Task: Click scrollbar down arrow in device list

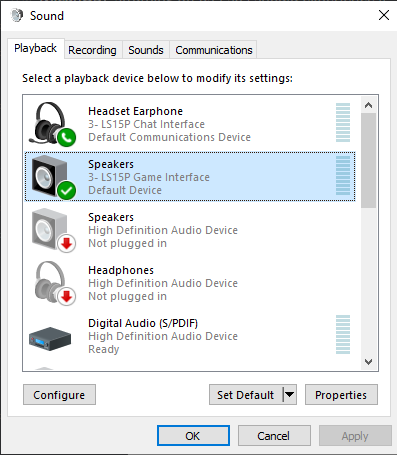Action: (x=368, y=362)
